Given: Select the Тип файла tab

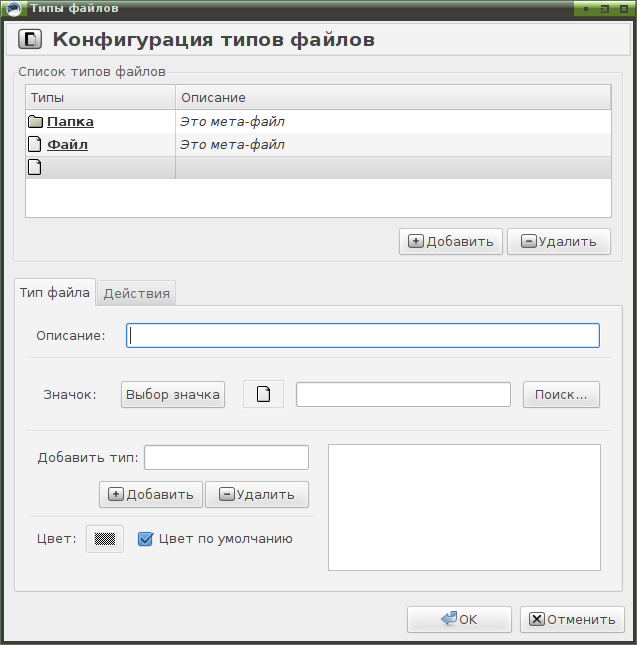Looking at the screenshot, I should [55, 292].
